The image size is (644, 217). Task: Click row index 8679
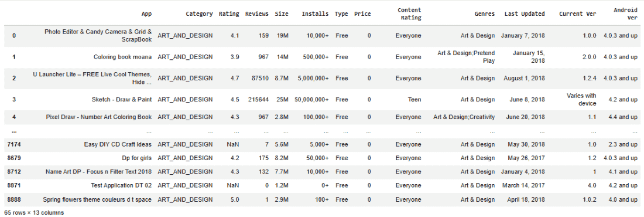click(14, 158)
